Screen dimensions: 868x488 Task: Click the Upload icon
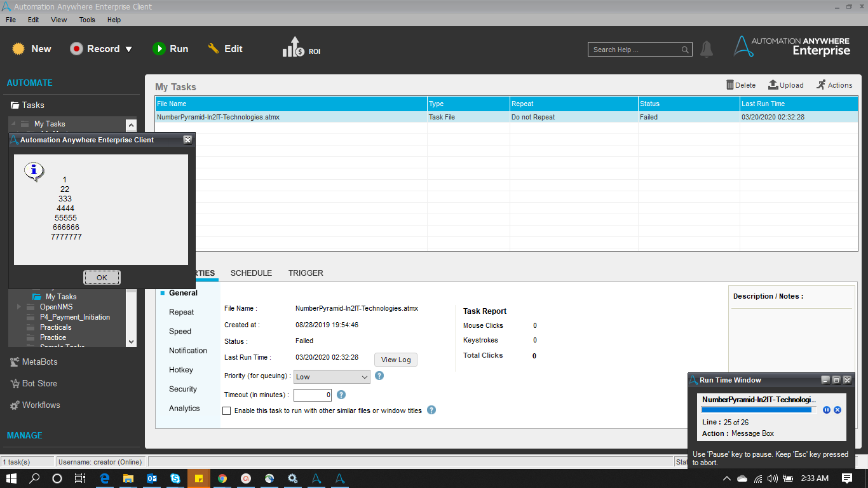773,85
